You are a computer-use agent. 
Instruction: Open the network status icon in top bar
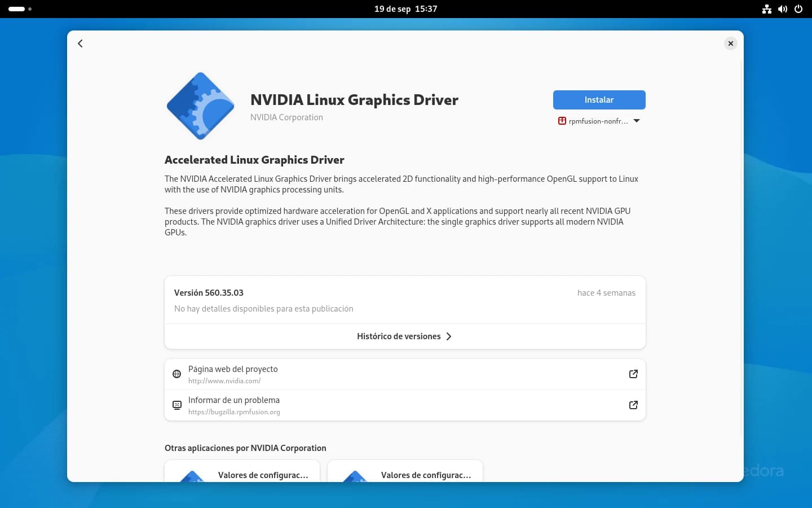point(766,9)
